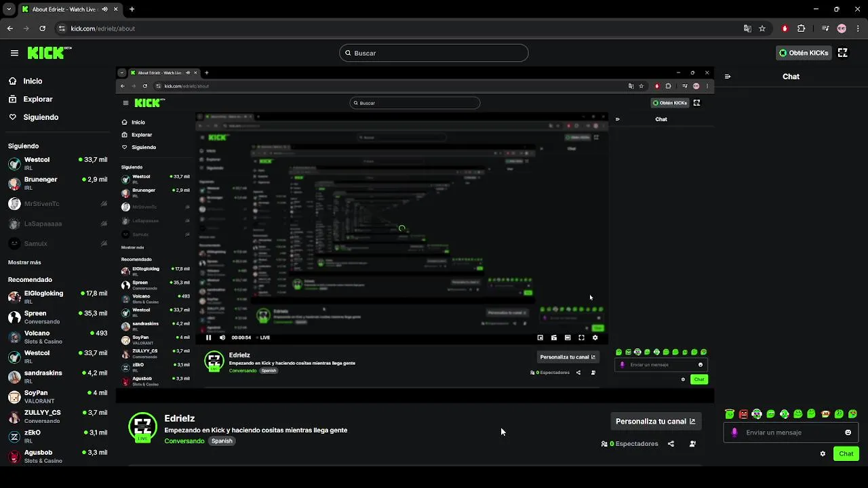
Task: Click the Spanish language tag
Action: coord(222,441)
